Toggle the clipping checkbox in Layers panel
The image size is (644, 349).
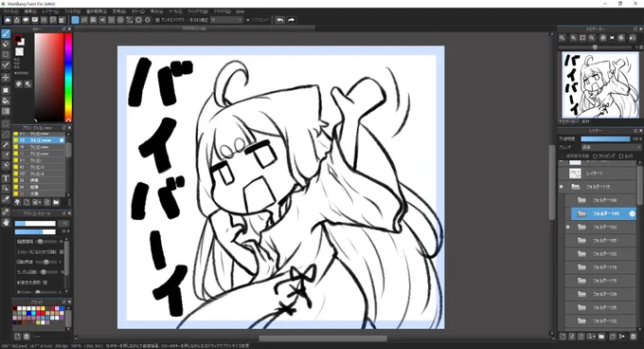pos(595,156)
